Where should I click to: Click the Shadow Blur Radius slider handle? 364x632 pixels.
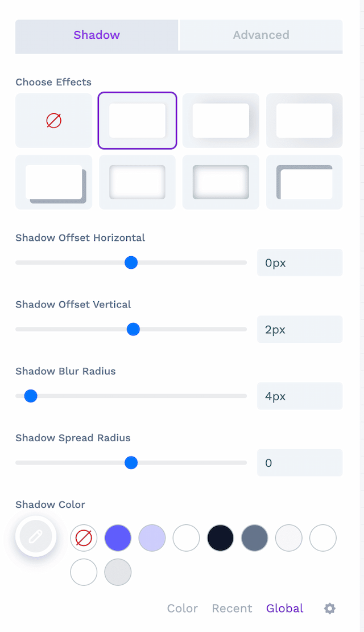31,396
